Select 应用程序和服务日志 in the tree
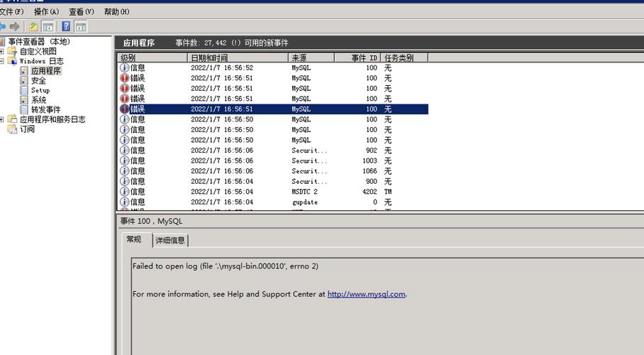Image resolution: width=644 pixels, height=355 pixels. click(52, 119)
